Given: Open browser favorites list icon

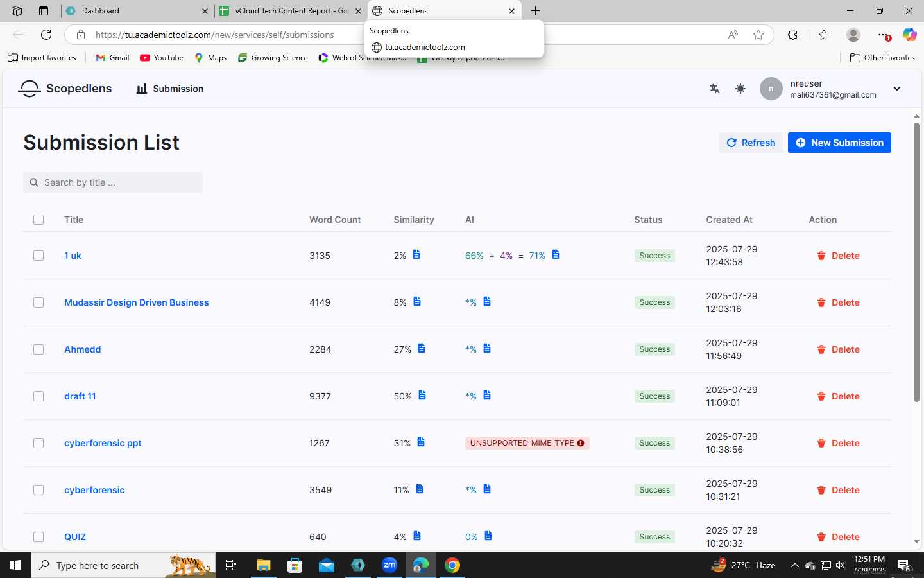Looking at the screenshot, I should pos(824,35).
